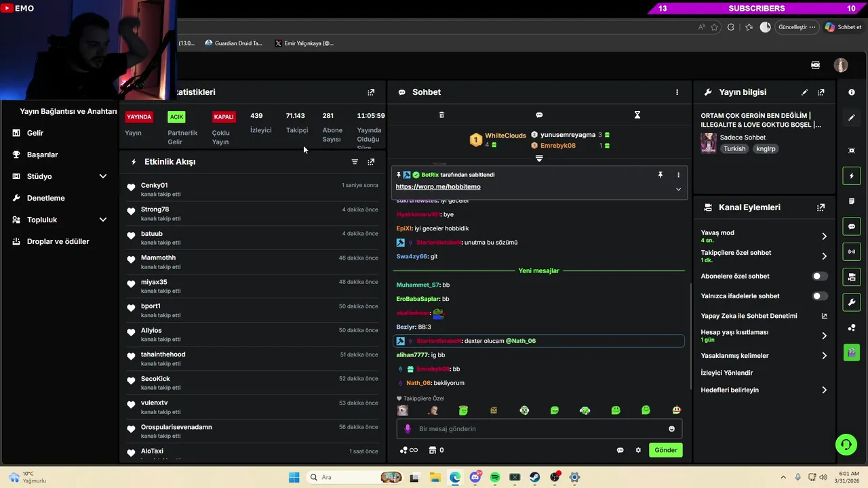Click Cenky01 in activity feed
Screen dimensions: 868x488
pyautogui.click(x=155, y=186)
